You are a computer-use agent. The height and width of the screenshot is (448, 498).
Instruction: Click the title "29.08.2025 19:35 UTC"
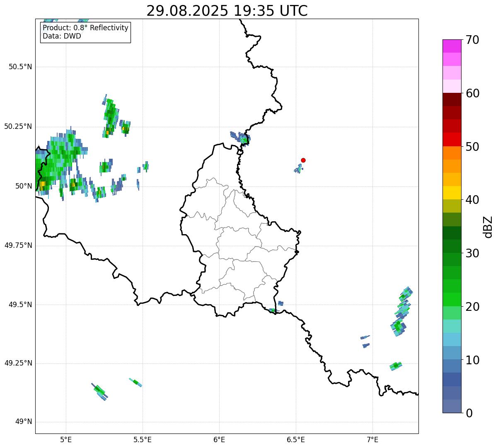[x=227, y=11]
